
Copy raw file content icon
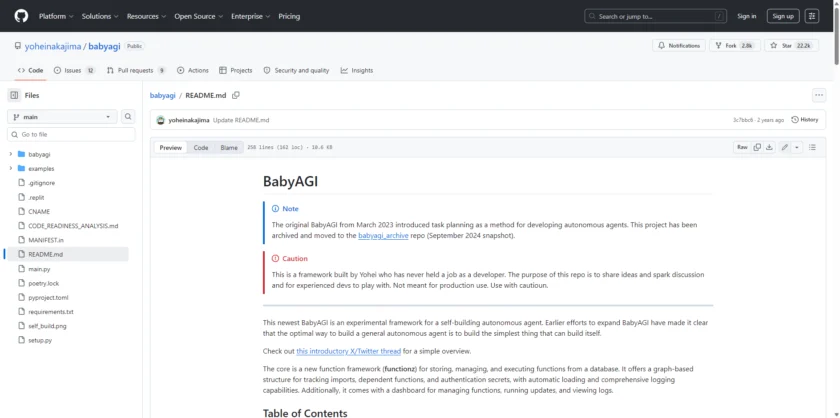[x=757, y=147]
